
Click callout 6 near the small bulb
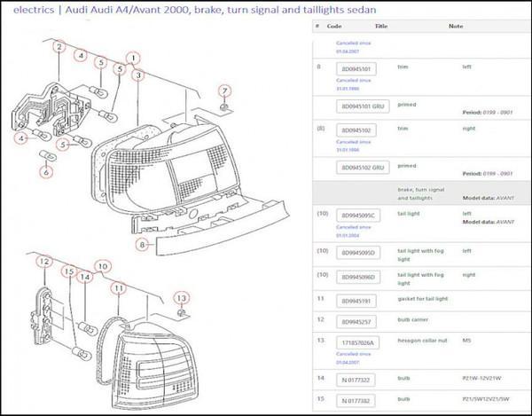pyautogui.click(x=48, y=173)
